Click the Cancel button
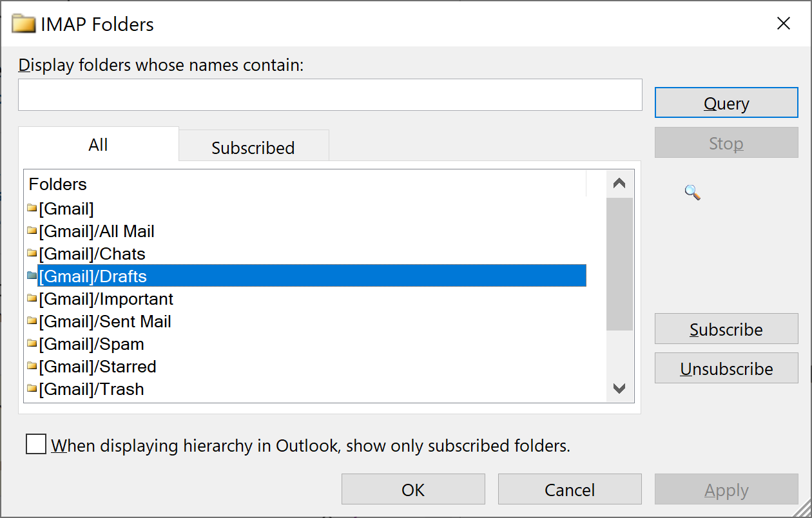Viewport: 812px width, 518px height. 570,490
